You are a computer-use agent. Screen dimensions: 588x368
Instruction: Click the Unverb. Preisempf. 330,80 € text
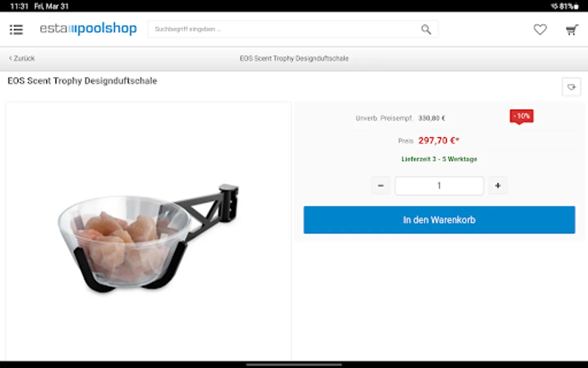click(400, 118)
